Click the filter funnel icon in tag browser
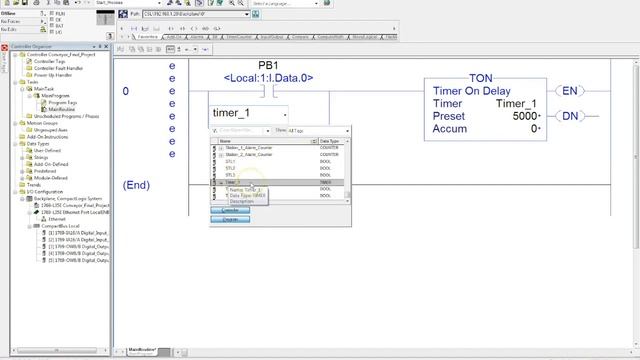Screen dimensions: 640x360 coord(215,131)
